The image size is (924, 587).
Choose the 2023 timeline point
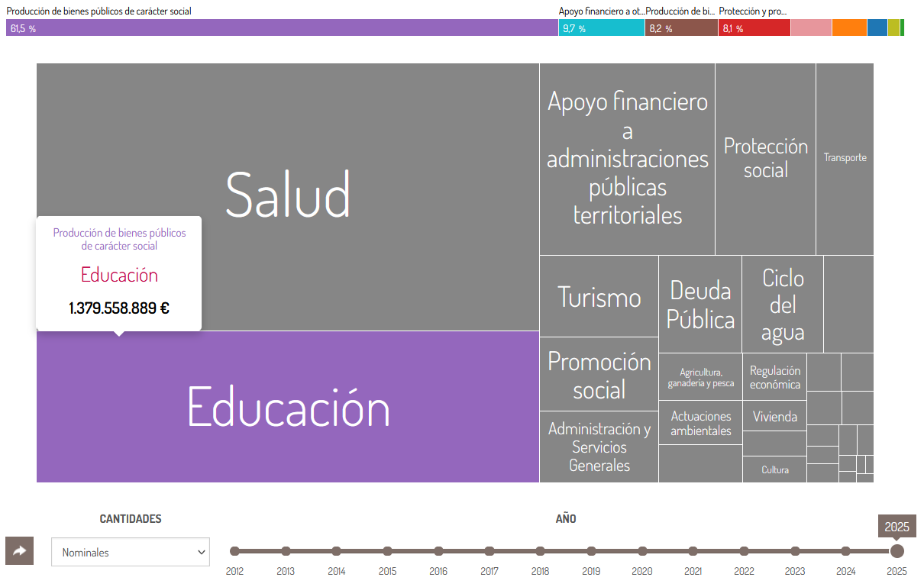point(795,551)
